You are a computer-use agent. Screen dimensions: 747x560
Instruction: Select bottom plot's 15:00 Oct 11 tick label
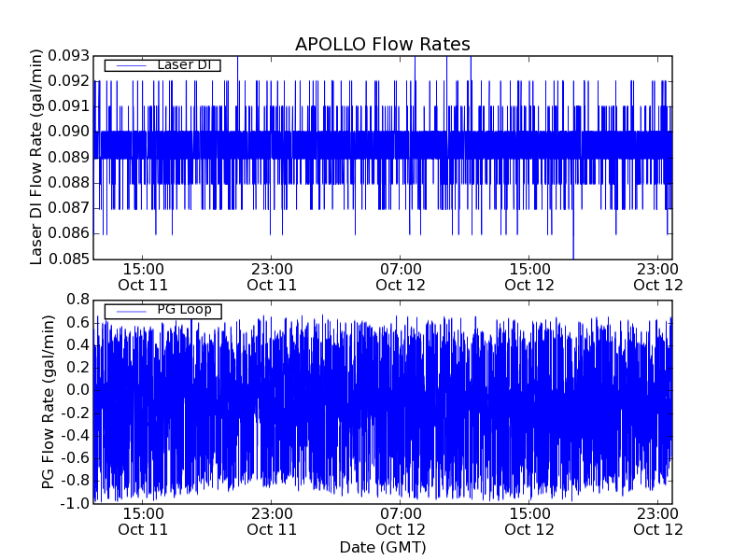coord(143,521)
